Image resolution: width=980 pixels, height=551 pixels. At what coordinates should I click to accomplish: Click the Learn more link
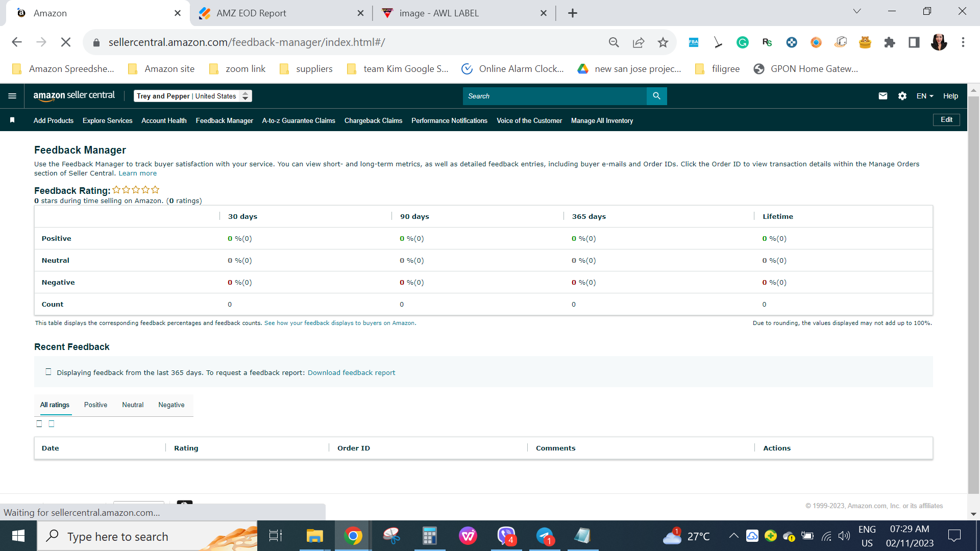138,173
